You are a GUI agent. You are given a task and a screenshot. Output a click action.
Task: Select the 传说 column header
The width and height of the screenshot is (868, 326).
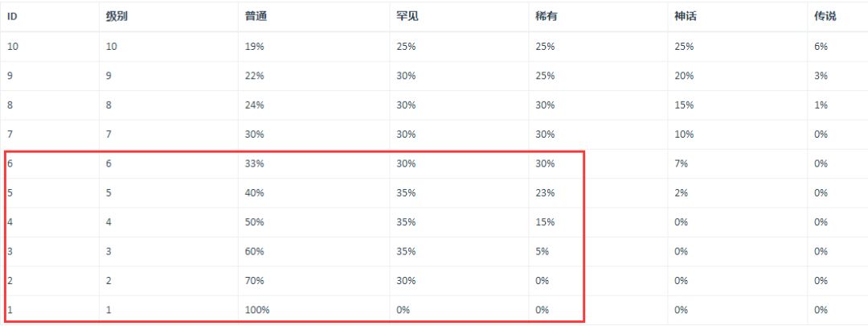coord(825,16)
